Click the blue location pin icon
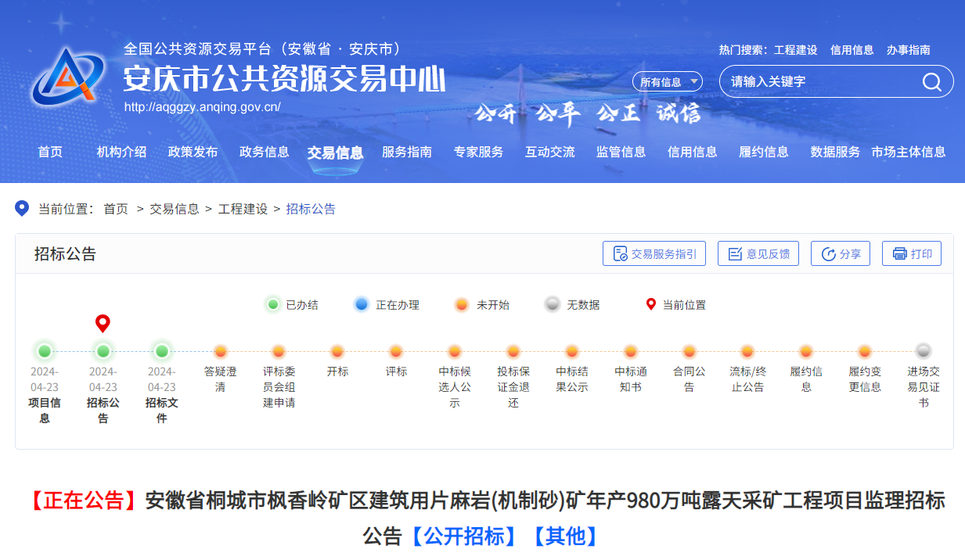The width and height of the screenshot is (965, 560). click(x=22, y=209)
